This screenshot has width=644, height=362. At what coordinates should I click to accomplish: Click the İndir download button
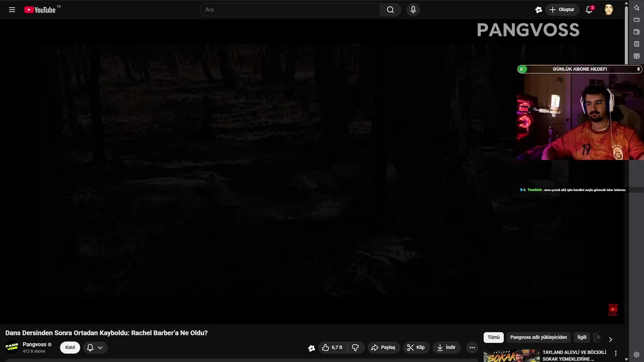446,347
